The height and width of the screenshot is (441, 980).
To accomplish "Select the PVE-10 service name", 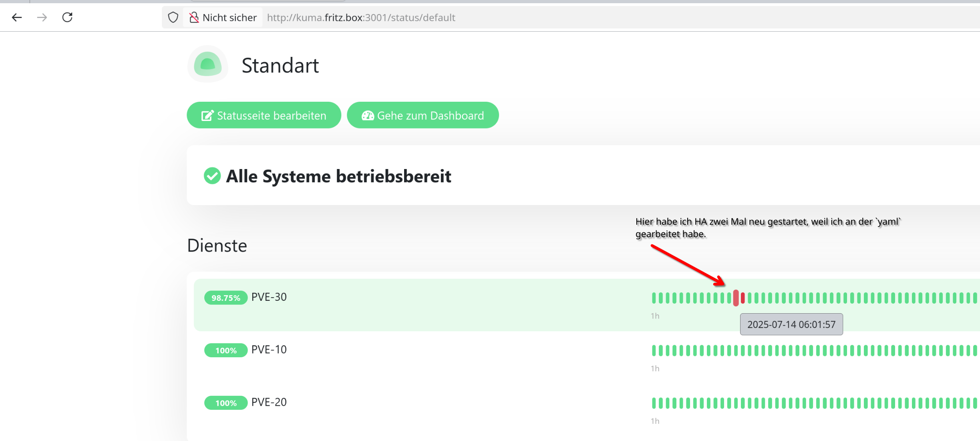I will click(x=269, y=350).
